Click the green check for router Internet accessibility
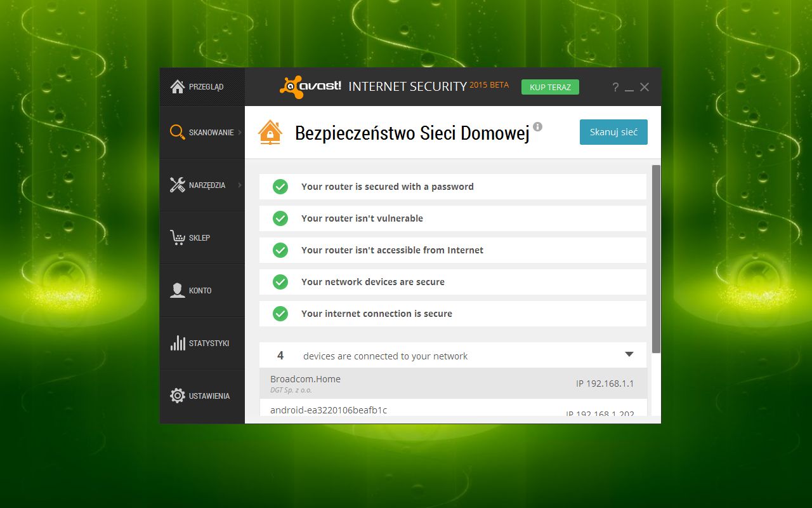Viewport: 812px width, 508px height. [x=280, y=250]
